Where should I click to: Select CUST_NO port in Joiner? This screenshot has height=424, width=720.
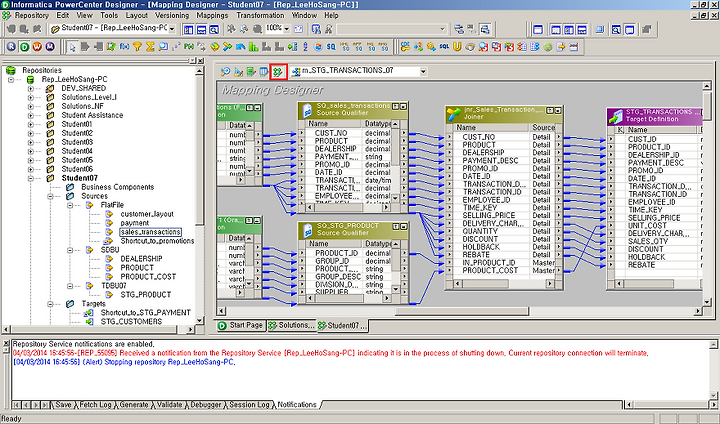[478, 137]
